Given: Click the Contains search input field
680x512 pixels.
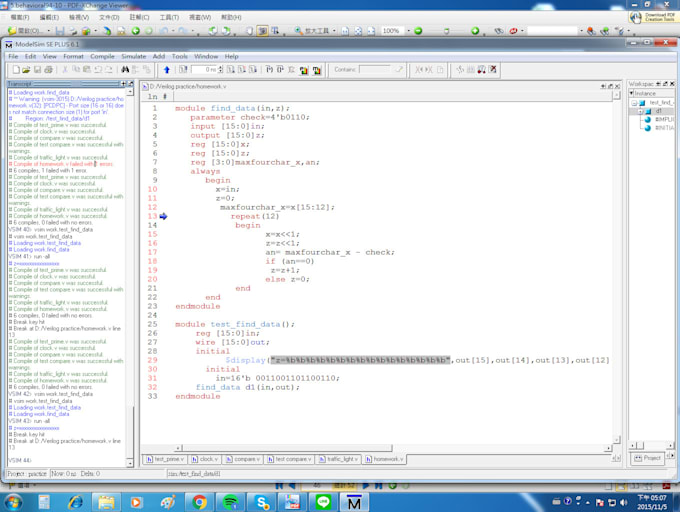Looking at the screenshot, I should click(375, 70).
